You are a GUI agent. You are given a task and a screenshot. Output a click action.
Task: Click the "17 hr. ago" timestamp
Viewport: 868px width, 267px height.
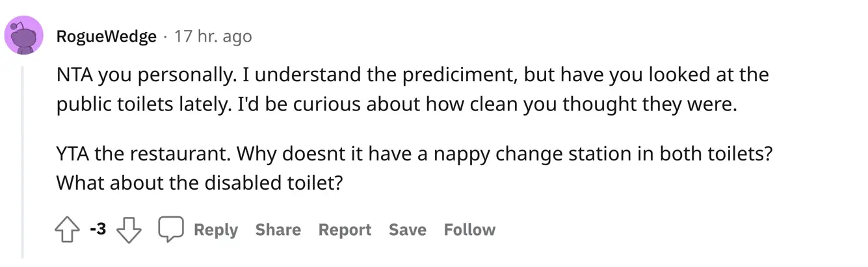213,36
